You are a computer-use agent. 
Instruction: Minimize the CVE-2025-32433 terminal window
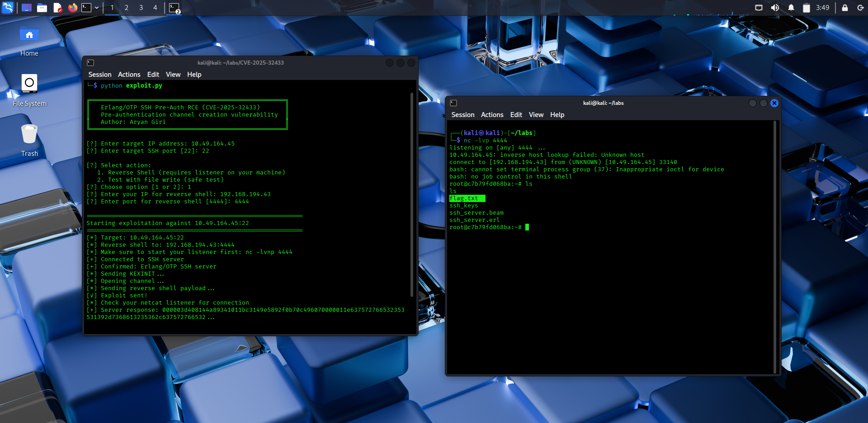(x=389, y=63)
